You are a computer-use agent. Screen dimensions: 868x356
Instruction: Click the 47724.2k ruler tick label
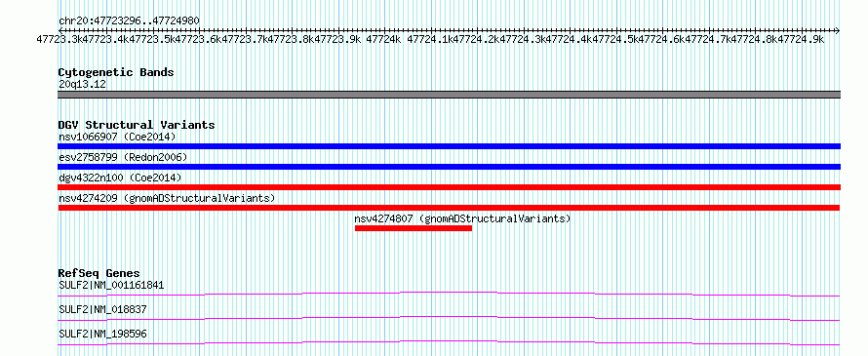pyautogui.click(x=477, y=39)
